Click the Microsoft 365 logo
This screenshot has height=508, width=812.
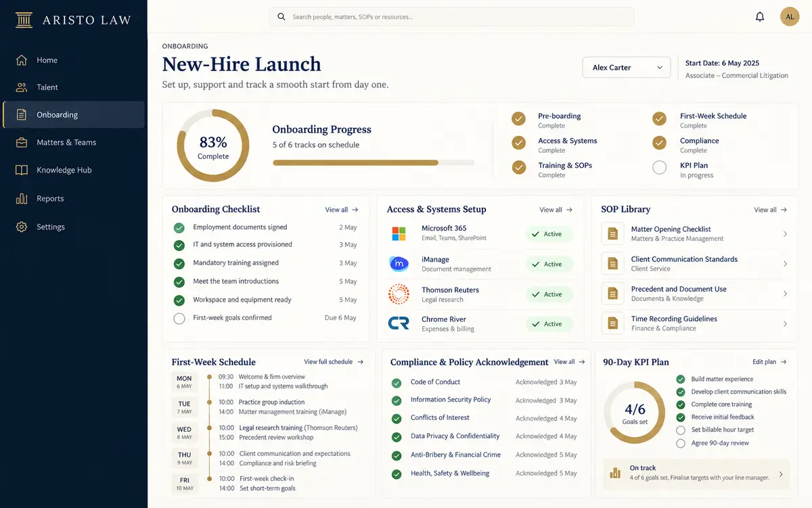tap(399, 234)
